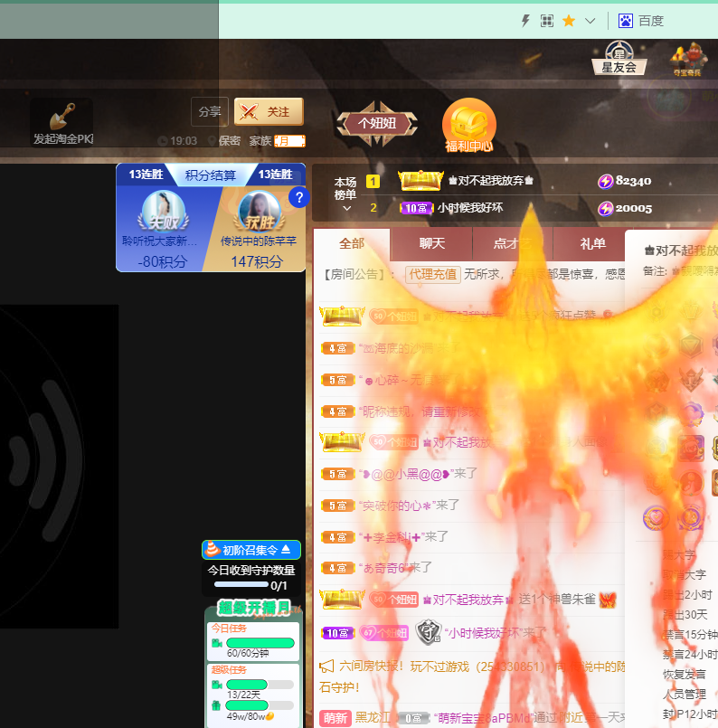Click user "突破你的心" in chat
Viewport: 718px width, 728px height.
pyautogui.click(x=397, y=506)
